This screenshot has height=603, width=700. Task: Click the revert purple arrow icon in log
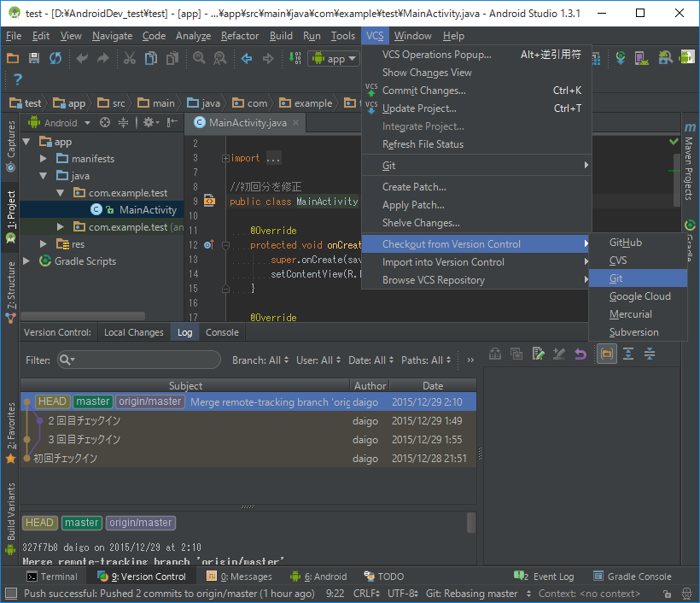pos(580,354)
